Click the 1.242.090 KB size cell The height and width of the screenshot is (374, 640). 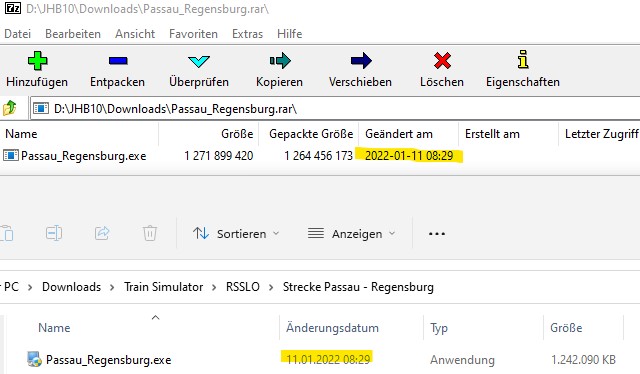583,359
